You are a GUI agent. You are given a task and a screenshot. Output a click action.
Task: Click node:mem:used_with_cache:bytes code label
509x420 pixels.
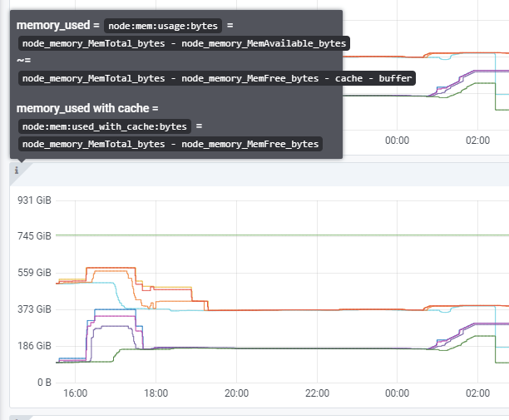[x=105, y=126]
